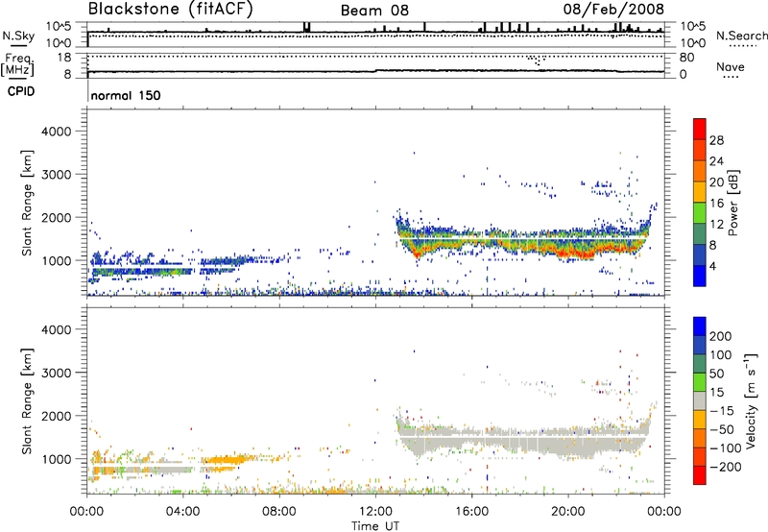Click the 'Nave' legend label
This screenshot has width=768, height=532.
(731, 66)
